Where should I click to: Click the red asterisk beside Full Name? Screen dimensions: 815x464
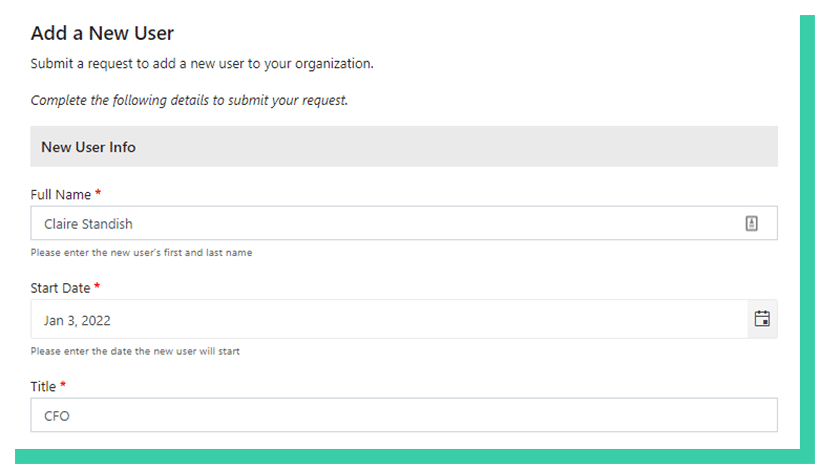coord(98,193)
